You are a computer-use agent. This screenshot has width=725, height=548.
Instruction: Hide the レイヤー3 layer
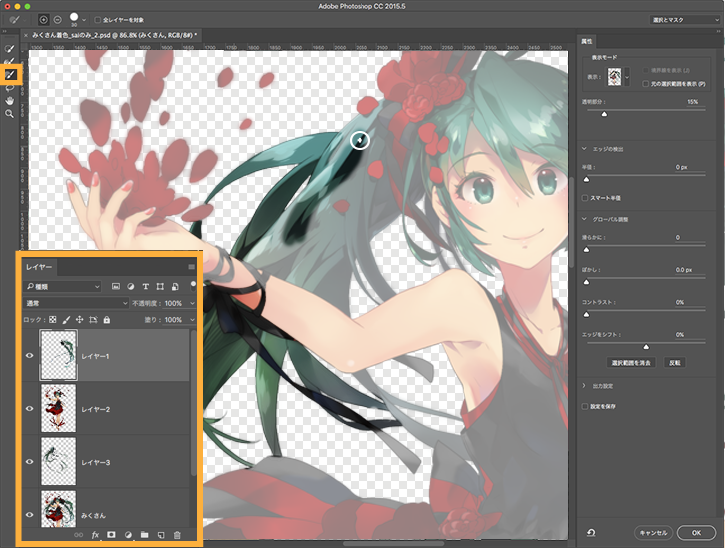(x=30, y=462)
